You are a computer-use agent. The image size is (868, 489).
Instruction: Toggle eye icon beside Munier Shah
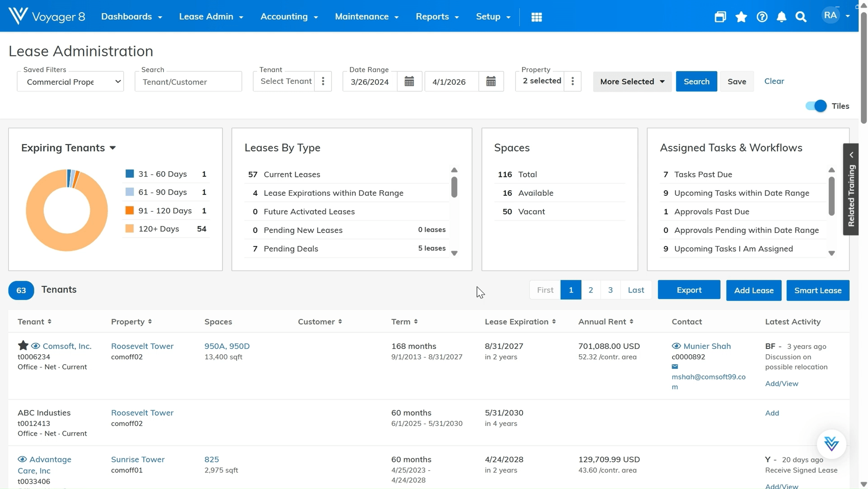pos(676,346)
